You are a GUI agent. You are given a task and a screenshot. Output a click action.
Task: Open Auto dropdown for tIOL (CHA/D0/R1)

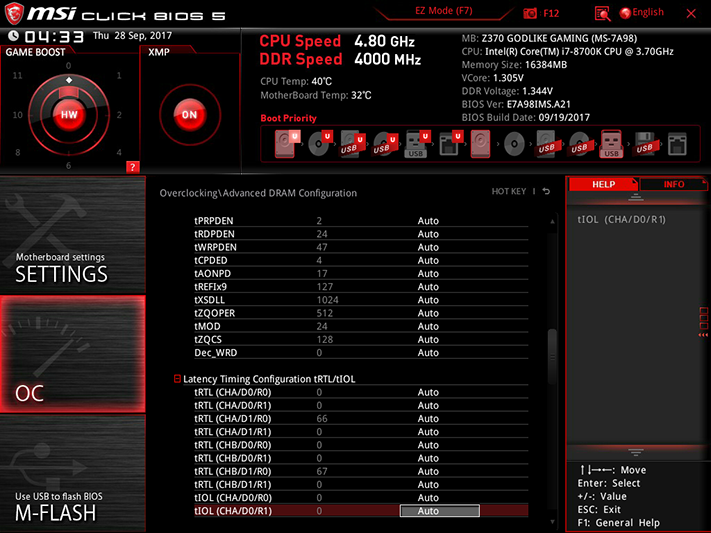pyautogui.click(x=439, y=511)
